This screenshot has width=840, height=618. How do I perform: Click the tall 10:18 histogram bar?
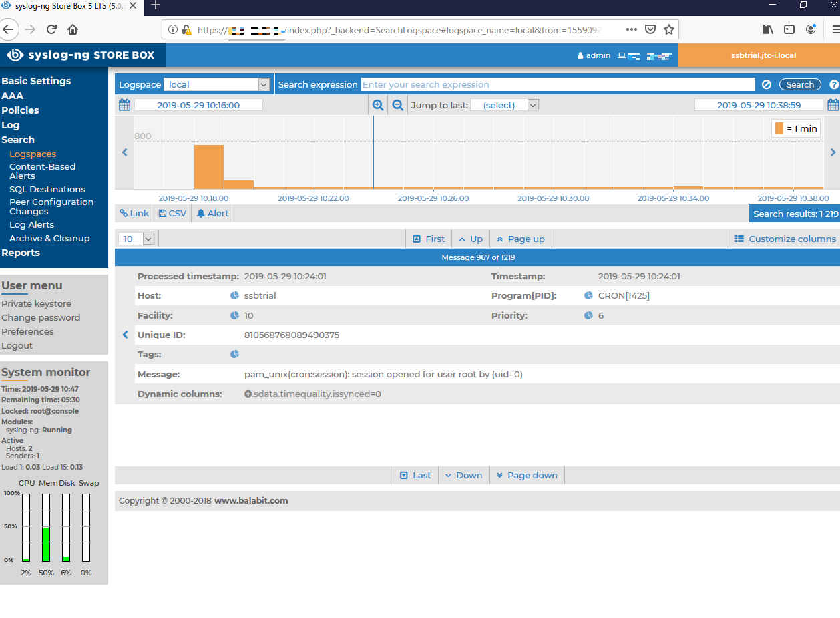point(209,166)
